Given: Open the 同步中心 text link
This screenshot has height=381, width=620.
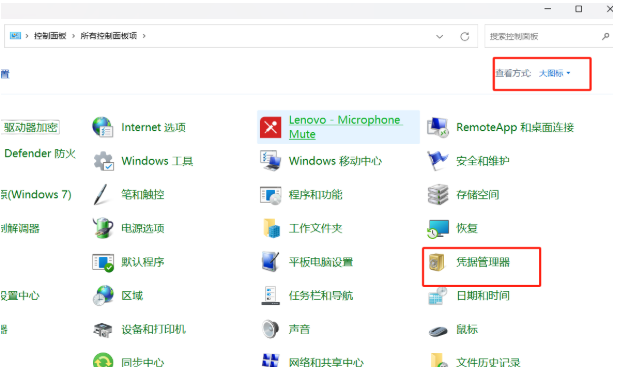Looking at the screenshot, I should 143,362.
